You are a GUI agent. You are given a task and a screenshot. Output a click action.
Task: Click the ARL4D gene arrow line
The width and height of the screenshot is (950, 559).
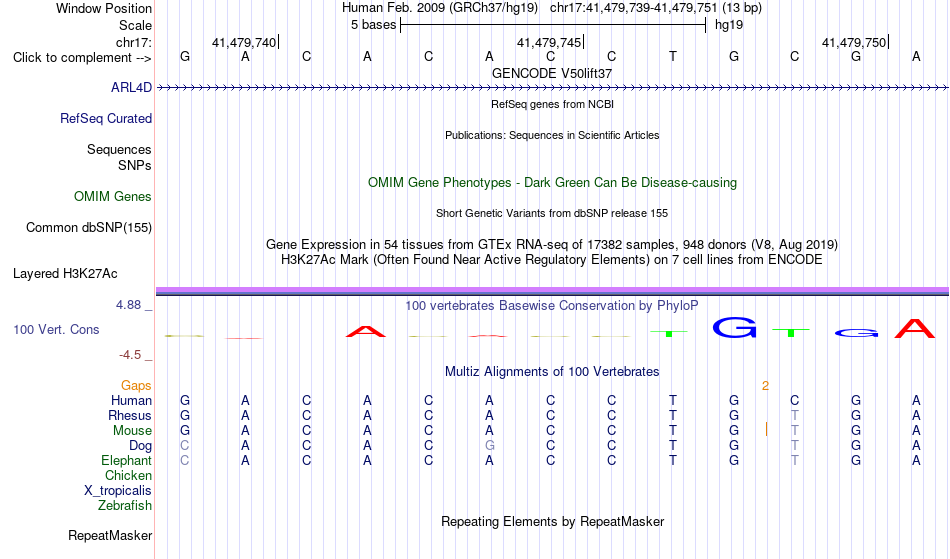point(552,88)
